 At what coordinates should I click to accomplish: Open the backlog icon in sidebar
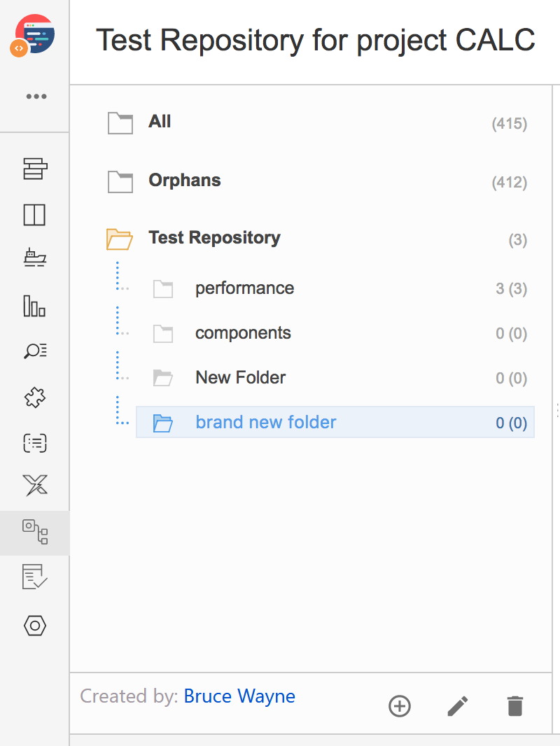(35, 169)
